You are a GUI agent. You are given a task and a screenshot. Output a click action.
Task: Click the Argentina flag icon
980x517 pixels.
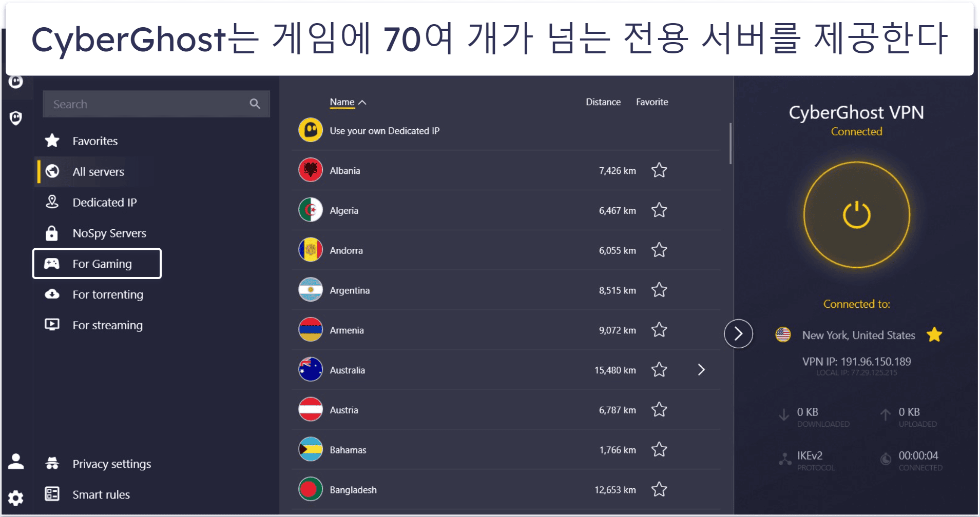311,290
